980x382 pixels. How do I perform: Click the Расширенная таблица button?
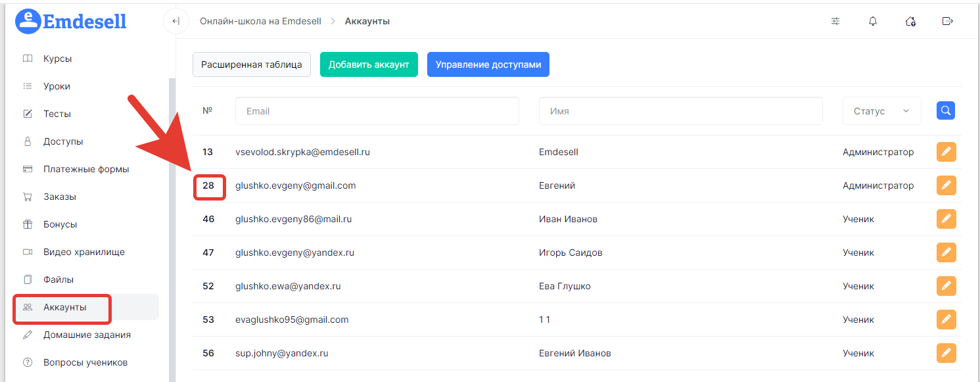(x=251, y=64)
